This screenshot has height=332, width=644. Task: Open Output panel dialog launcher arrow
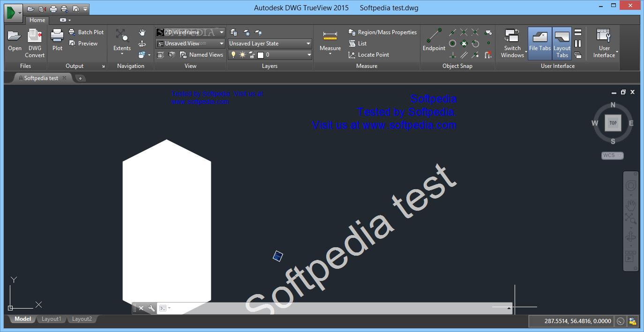[104, 66]
